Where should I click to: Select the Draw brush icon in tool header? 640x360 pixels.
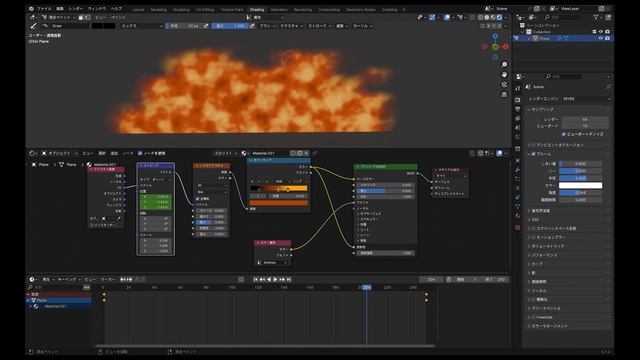coord(33,26)
